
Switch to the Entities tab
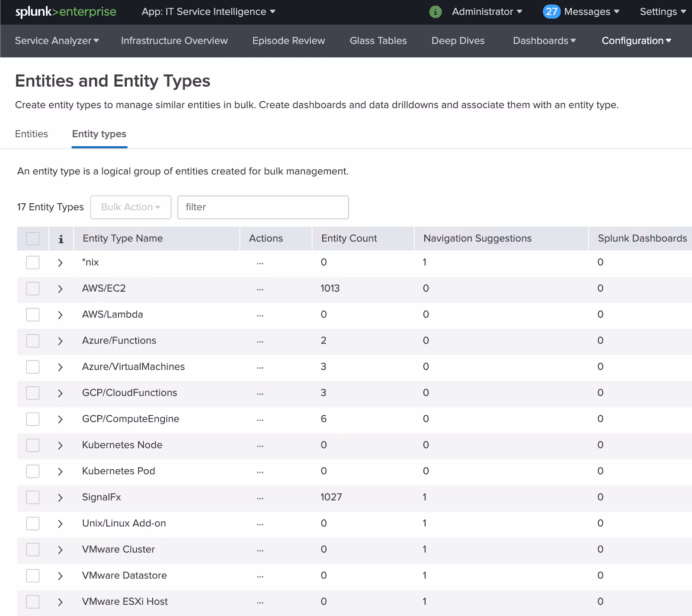32,134
